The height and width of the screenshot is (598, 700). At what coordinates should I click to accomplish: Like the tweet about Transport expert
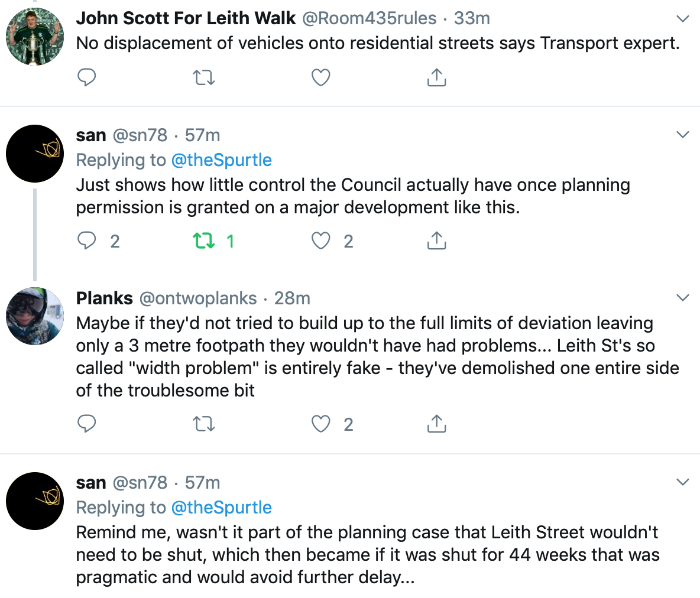point(320,77)
